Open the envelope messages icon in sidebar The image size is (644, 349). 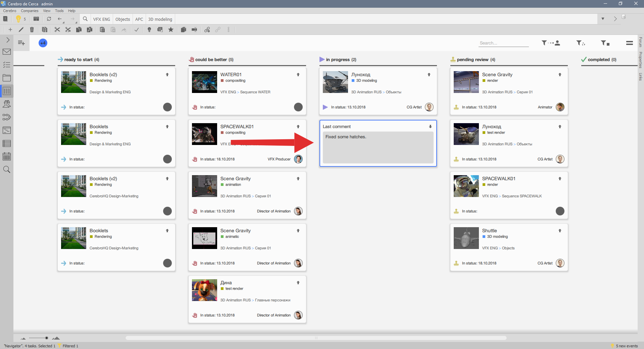[x=7, y=52]
